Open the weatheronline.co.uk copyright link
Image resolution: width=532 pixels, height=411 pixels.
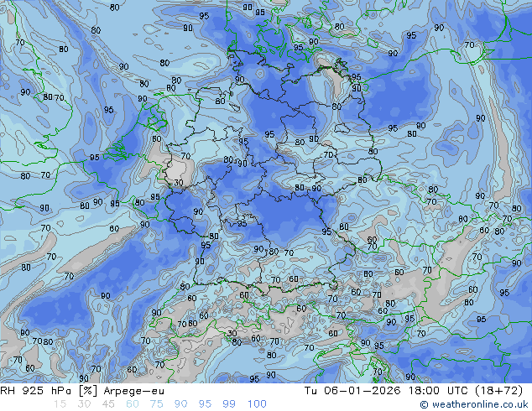474,404
